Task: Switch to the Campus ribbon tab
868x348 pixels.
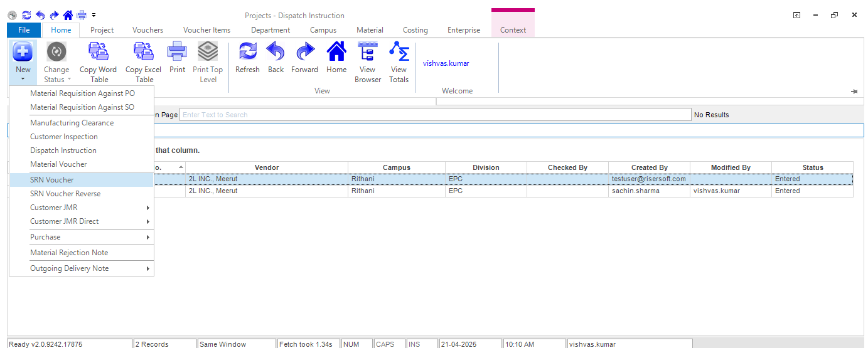Action: pyautogui.click(x=323, y=30)
